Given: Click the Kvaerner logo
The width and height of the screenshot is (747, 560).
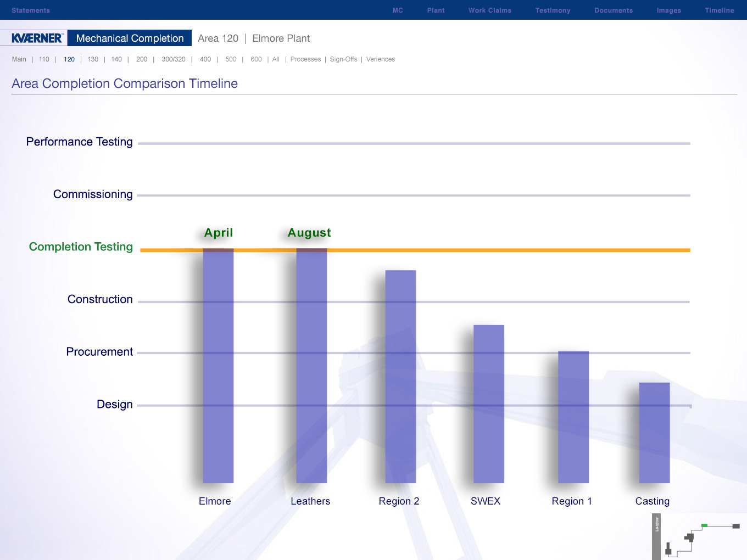Looking at the screenshot, I should click(37, 38).
